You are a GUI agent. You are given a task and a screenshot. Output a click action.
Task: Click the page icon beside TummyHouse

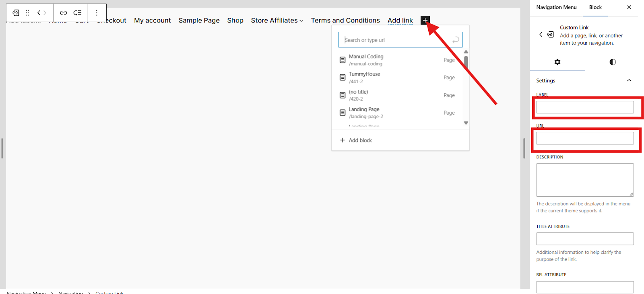[343, 77]
